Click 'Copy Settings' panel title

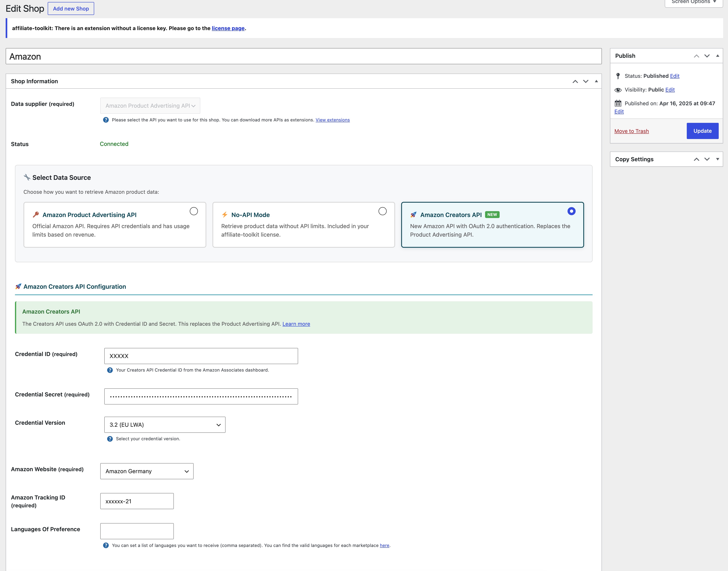click(x=634, y=159)
